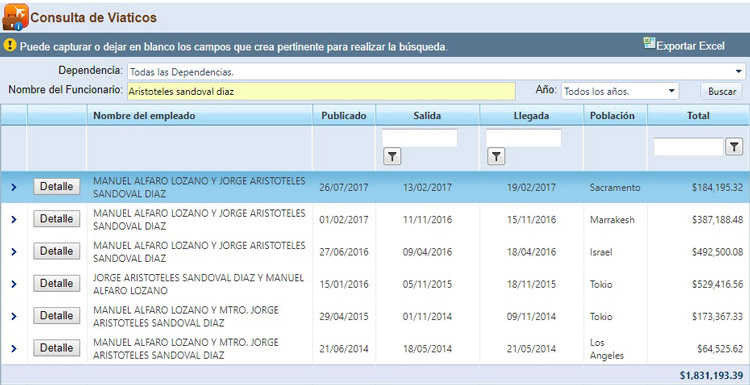Sort by Nombre del empleado column header
This screenshot has width=750, height=385.
pyautogui.click(x=144, y=116)
